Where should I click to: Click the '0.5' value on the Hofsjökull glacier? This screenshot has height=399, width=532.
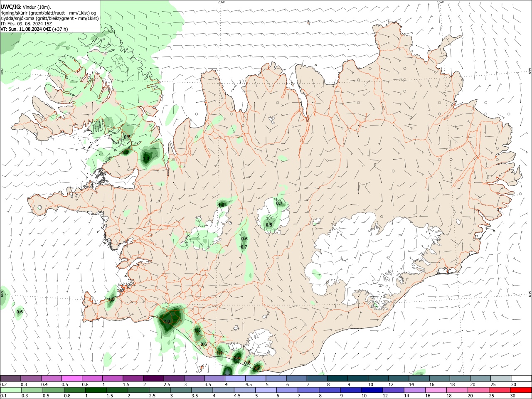point(269,225)
